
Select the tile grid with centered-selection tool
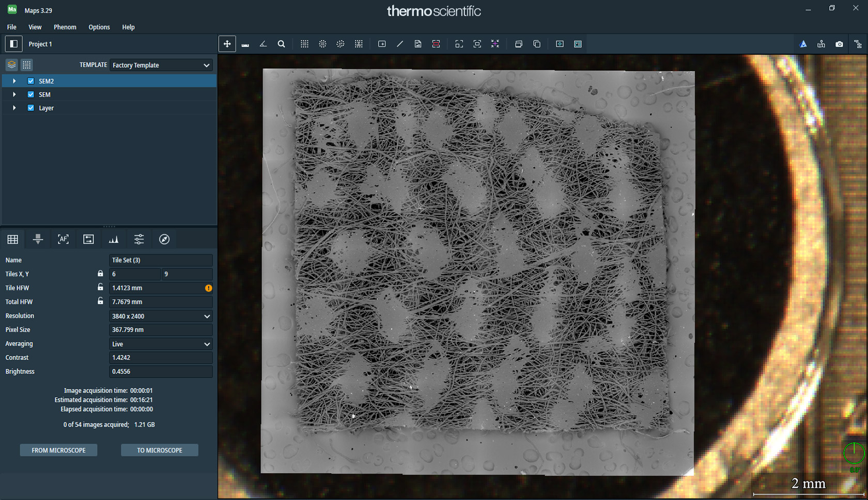pyautogui.click(x=359, y=44)
